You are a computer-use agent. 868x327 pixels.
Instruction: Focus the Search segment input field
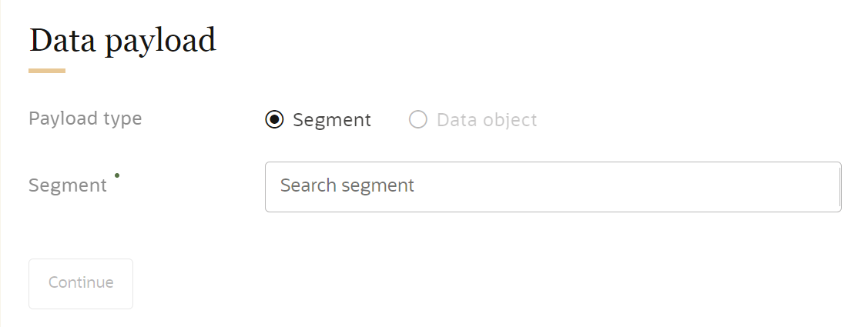tap(552, 186)
